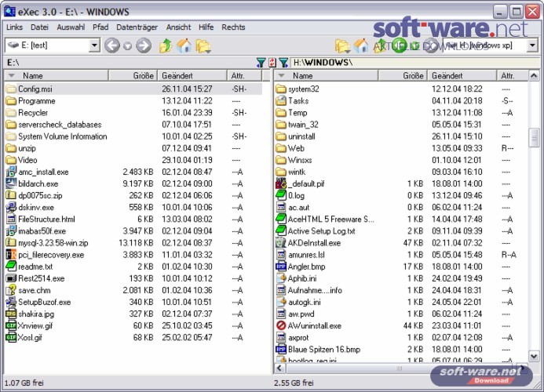
Task: Select readme.txt file icon
Action: (x=11, y=267)
